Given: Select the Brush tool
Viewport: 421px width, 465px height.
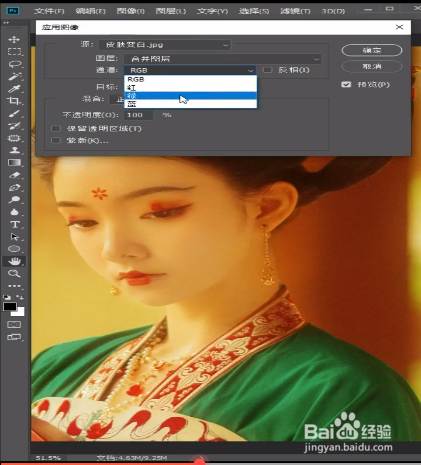Looking at the screenshot, I should [14, 114].
